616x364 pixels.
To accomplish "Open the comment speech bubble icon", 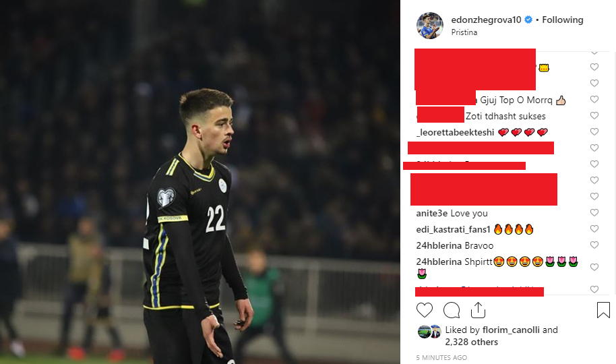I will coord(452,310).
